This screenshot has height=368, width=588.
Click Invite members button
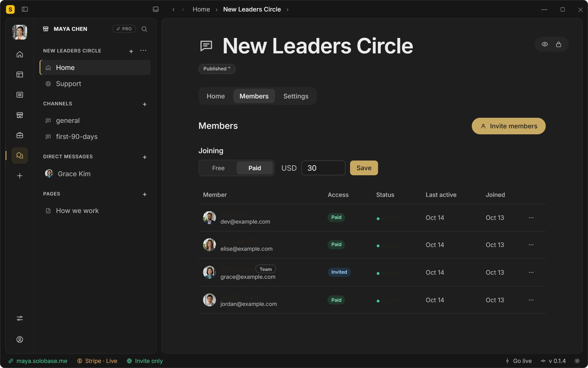click(x=508, y=126)
